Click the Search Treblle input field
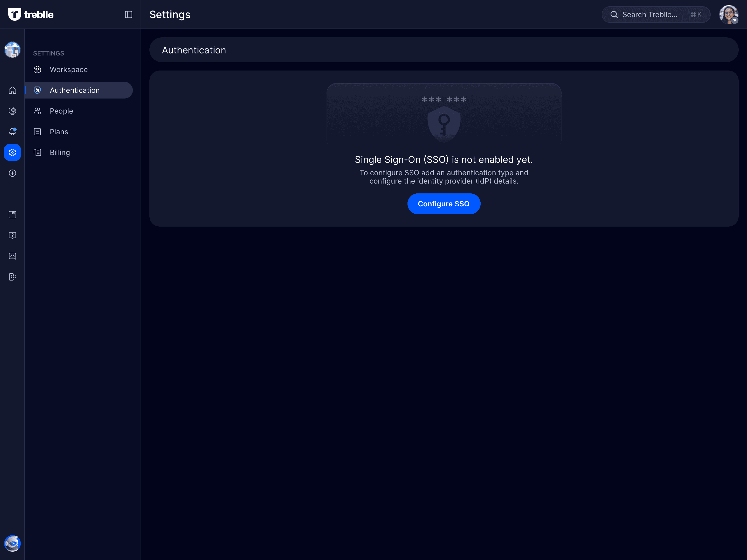747x560 pixels. (x=649, y=15)
